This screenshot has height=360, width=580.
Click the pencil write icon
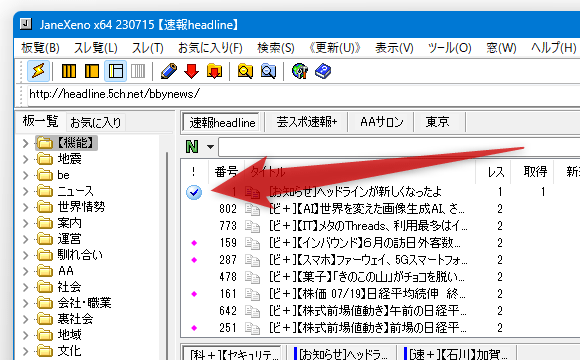click(169, 71)
